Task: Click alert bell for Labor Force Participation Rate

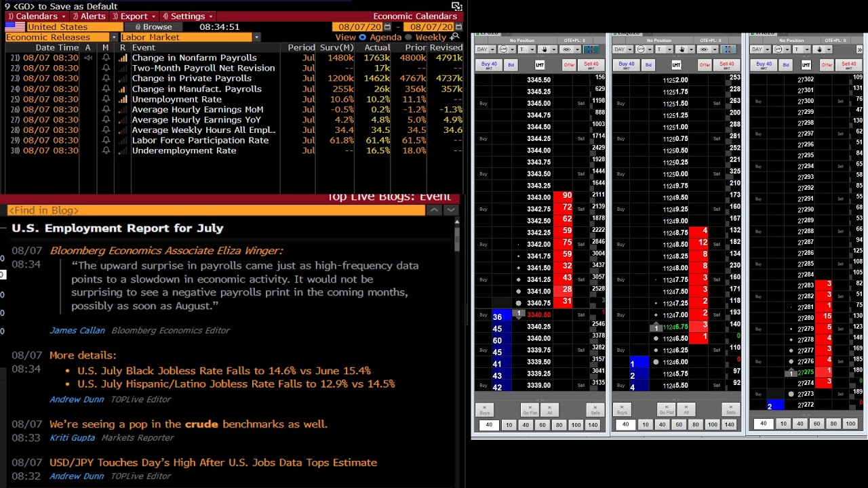Action: (x=106, y=140)
